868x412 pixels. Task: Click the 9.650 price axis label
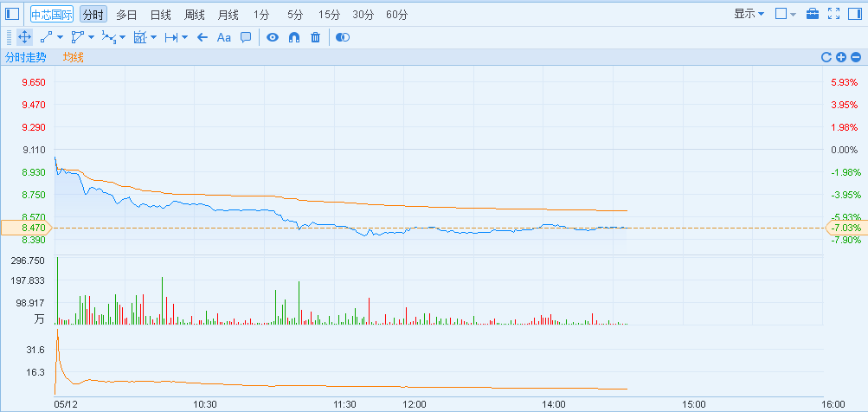coord(33,82)
